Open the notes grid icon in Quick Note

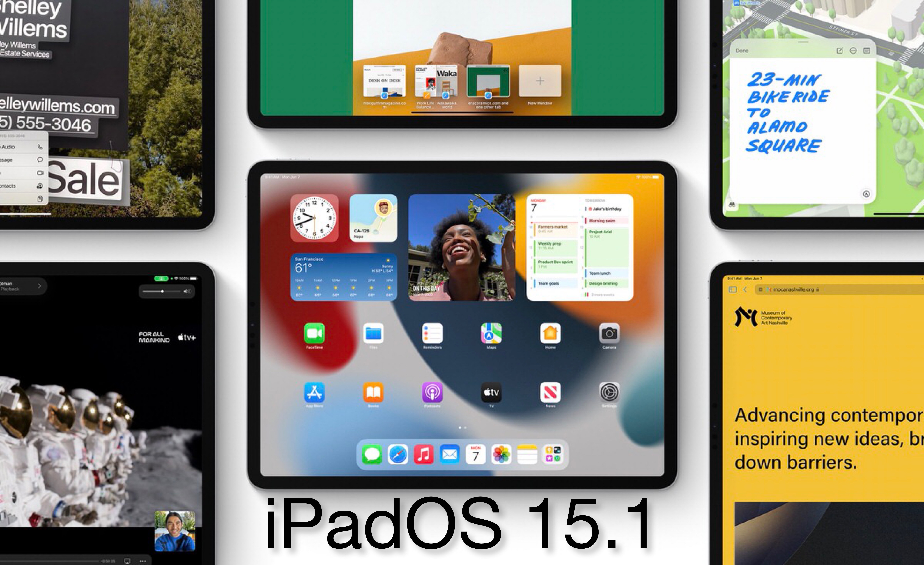(867, 51)
